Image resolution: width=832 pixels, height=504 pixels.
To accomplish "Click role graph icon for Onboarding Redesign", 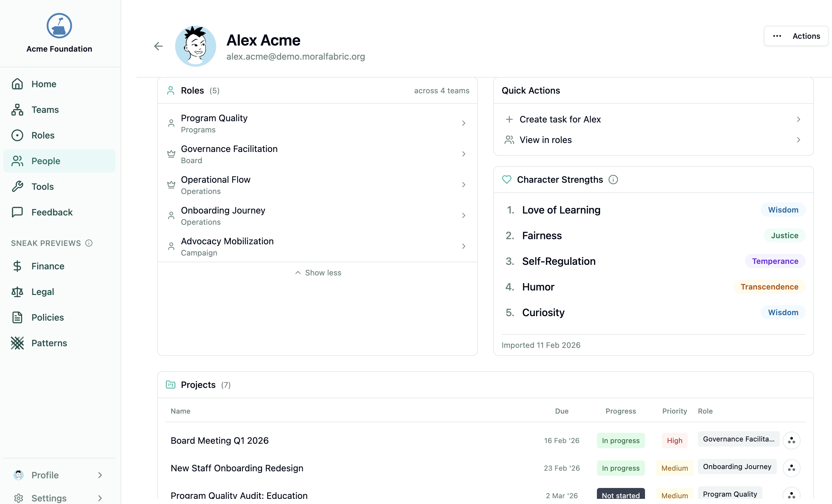I will pyautogui.click(x=791, y=468).
